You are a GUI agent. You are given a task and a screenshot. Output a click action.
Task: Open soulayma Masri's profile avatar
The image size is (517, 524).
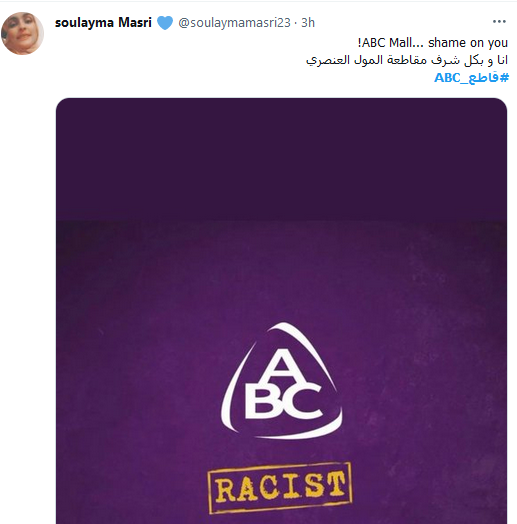[x=22, y=33]
